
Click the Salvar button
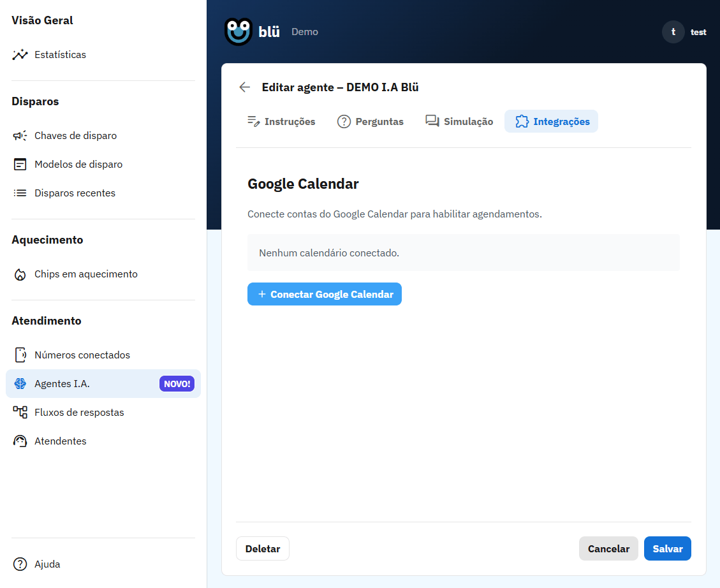pos(668,548)
